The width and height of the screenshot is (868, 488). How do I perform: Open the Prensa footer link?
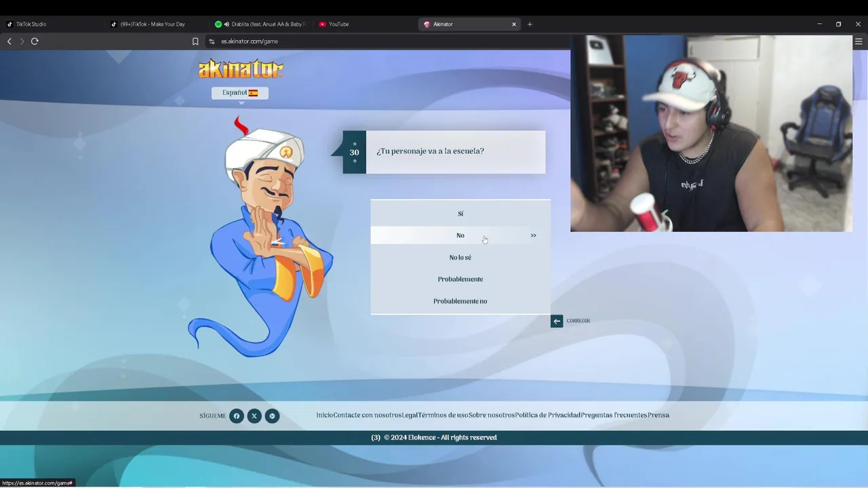tap(658, 415)
